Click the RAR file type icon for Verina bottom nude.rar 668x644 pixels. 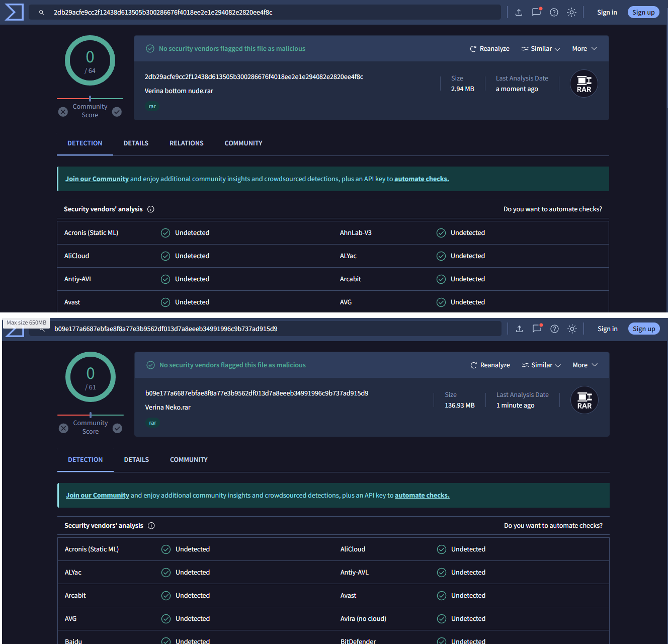point(584,84)
